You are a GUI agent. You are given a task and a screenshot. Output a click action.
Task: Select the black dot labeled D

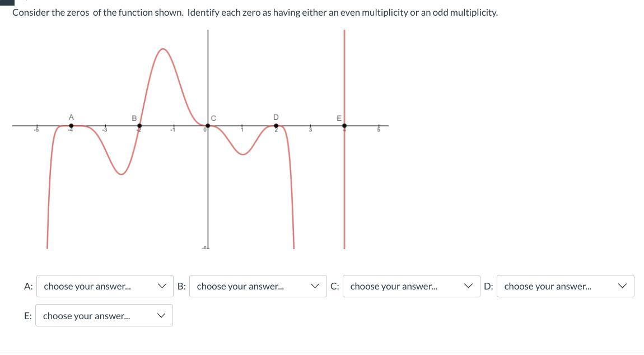pyautogui.click(x=276, y=126)
